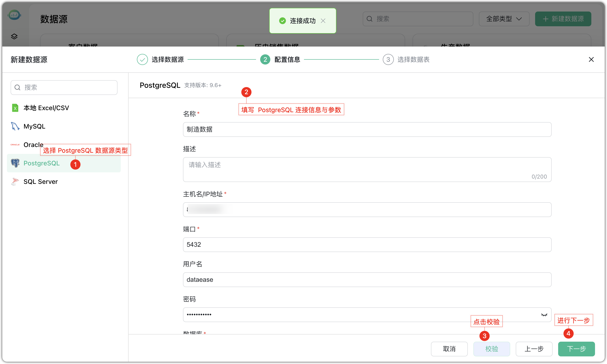Select the MySQL data source icon
This screenshot has height=364, width=607.
pos(15,126)
